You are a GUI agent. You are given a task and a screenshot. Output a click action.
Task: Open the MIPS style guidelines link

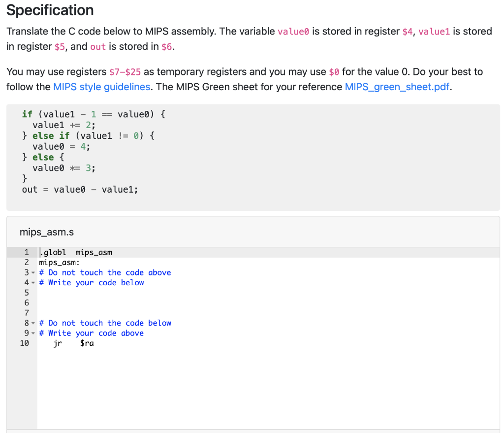(101, 87)
